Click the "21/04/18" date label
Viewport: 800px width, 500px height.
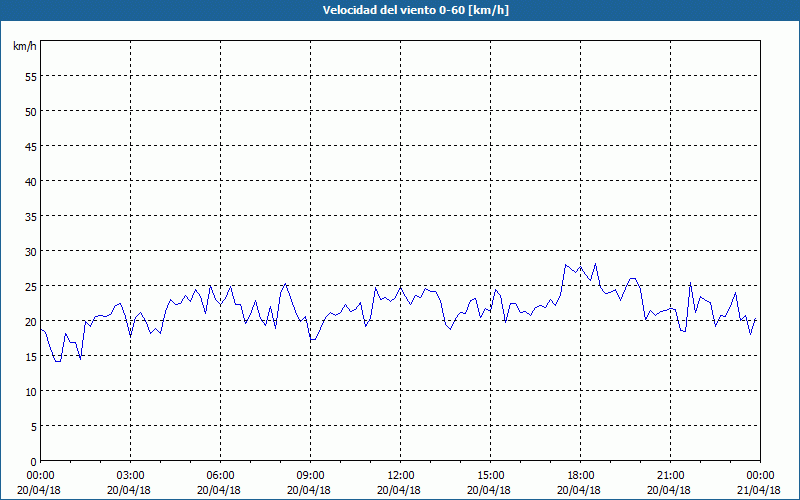(759, 490)
